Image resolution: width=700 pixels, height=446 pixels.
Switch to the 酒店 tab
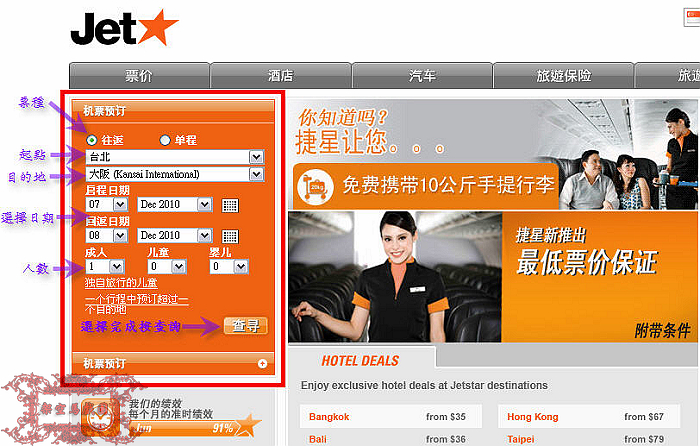point(280,76)
